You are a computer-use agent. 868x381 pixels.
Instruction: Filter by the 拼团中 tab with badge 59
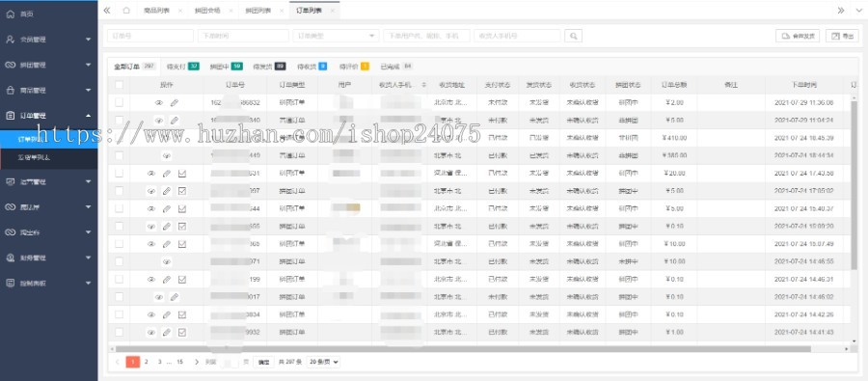pos(226,67)
